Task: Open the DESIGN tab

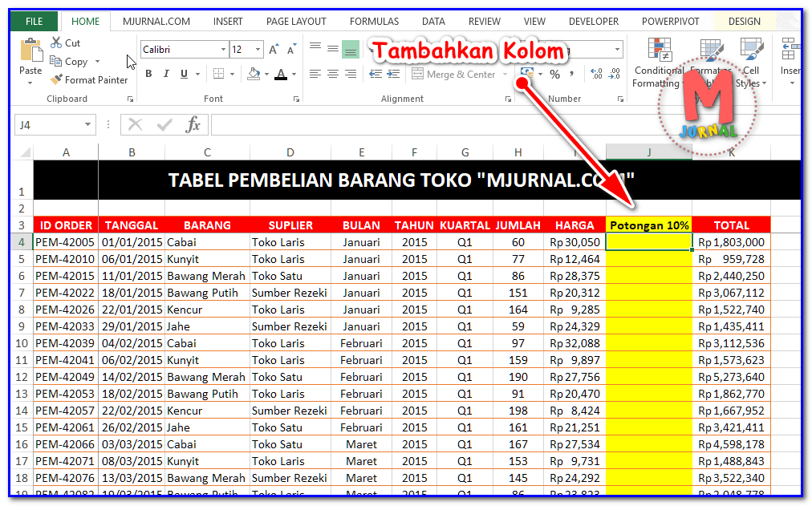Action: [x=744, y=21]
